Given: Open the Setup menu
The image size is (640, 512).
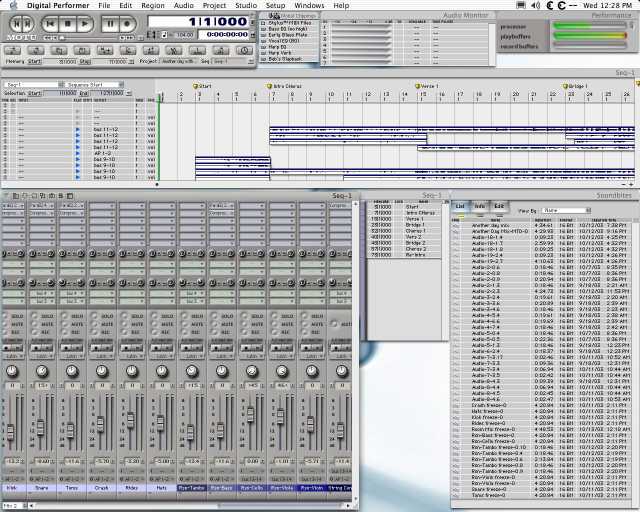Looking at the screenshot, I should (x=276, y=5).
